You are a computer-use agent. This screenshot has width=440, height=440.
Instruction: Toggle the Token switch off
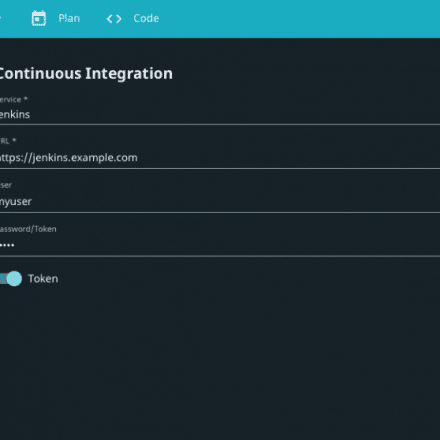(11, 279)
